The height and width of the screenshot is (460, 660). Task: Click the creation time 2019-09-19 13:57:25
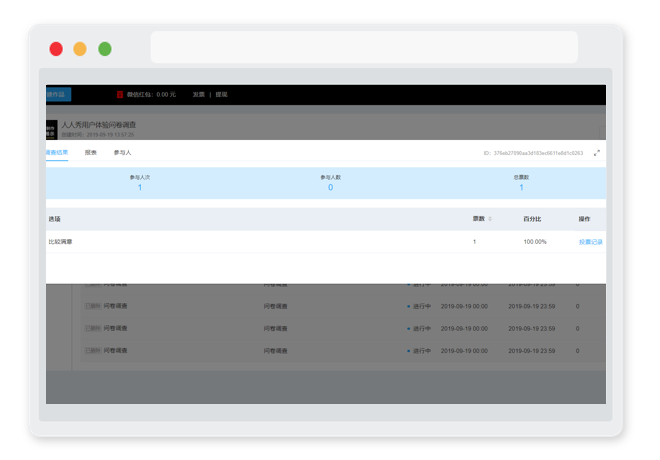coord(110,135)
